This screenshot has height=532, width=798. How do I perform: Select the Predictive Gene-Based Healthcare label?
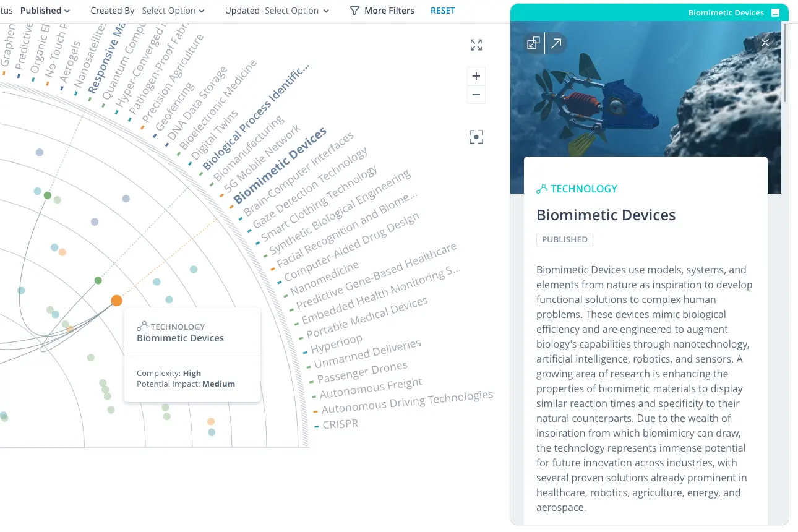[377, 277]
